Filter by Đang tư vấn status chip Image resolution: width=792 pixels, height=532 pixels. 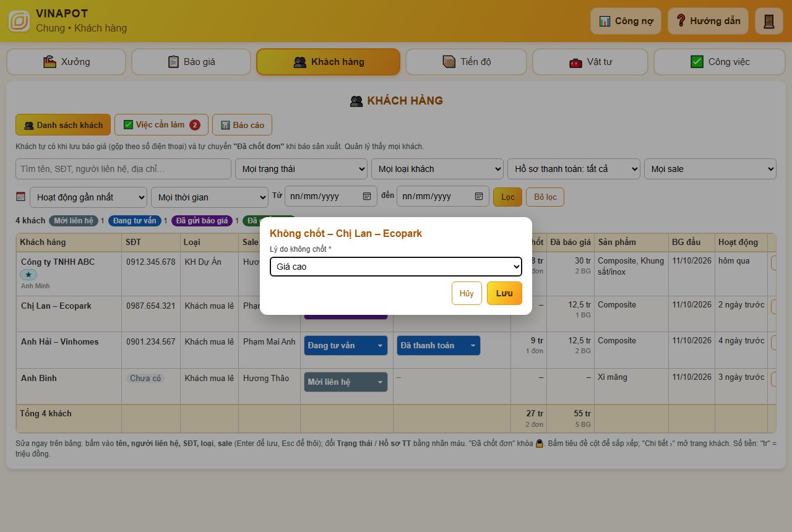pyautogui.click(x=134, y=221)
